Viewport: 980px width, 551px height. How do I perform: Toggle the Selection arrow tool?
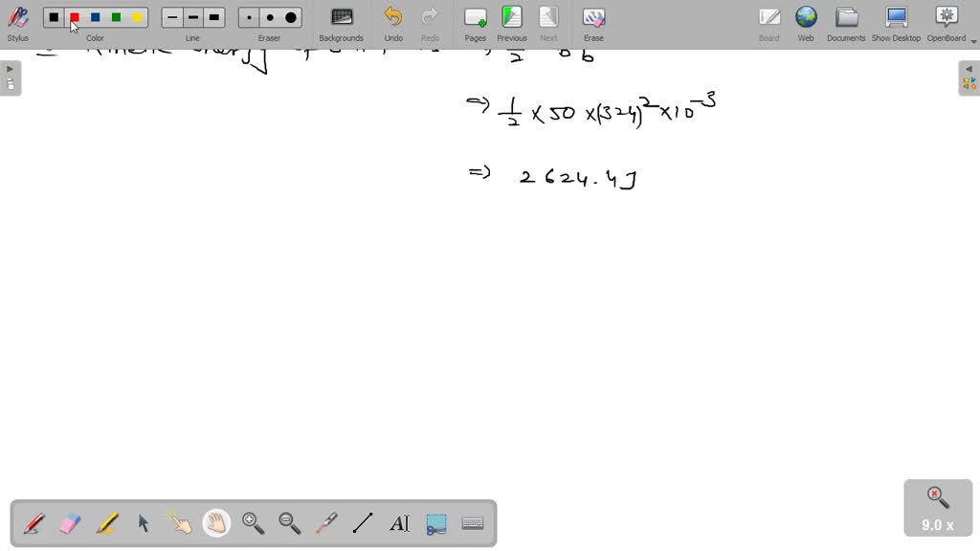click(x=143, y=522)
